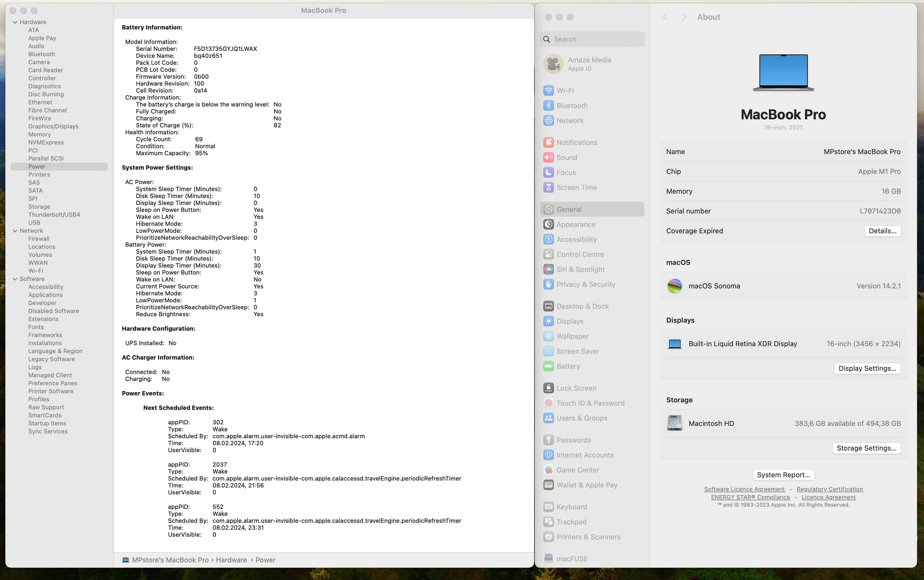Image resolution: width=924 pixels, height=580 pixels.
Task: Open the Screen Saver icon
Action: (x=548, y=351)
